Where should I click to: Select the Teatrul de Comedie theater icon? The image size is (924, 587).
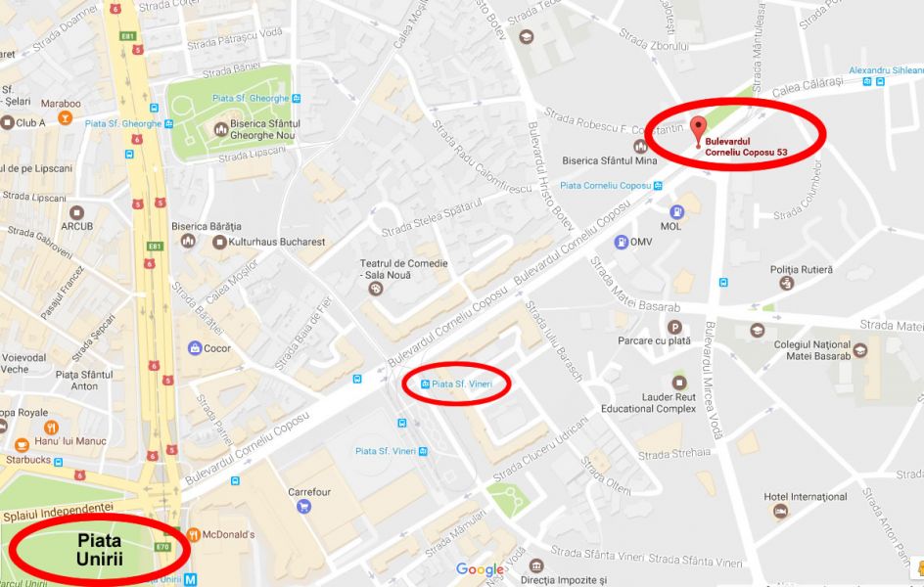tap(376, 289)
